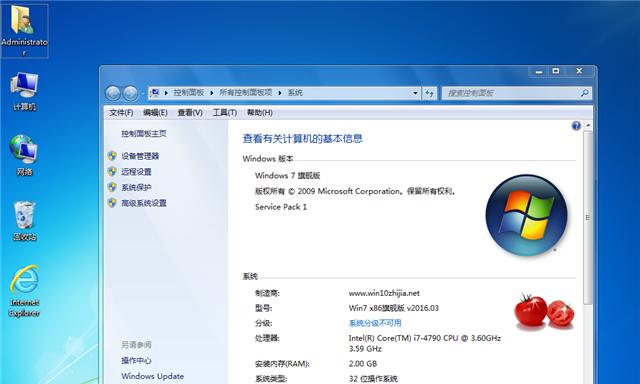This screenshot has width=640, height=384.
Task: Open the recent pages dropdown next to Forward
Action: [142, 93]
